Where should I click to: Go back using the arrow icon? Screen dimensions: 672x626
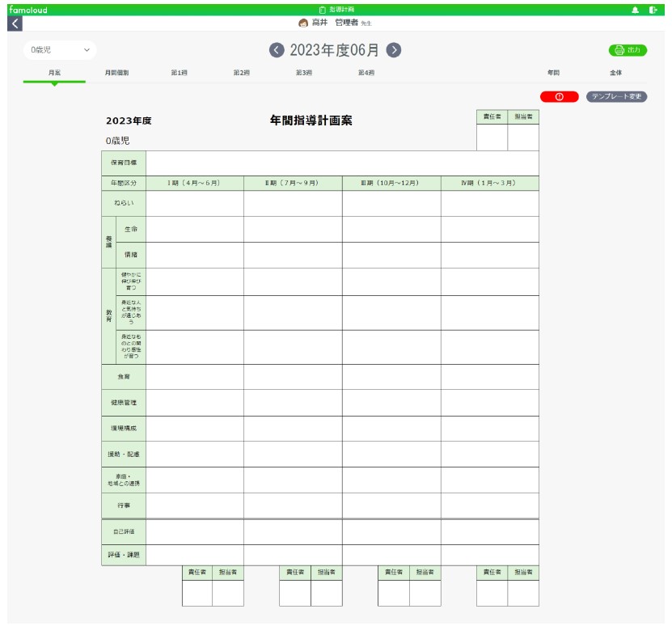point(15,23)
